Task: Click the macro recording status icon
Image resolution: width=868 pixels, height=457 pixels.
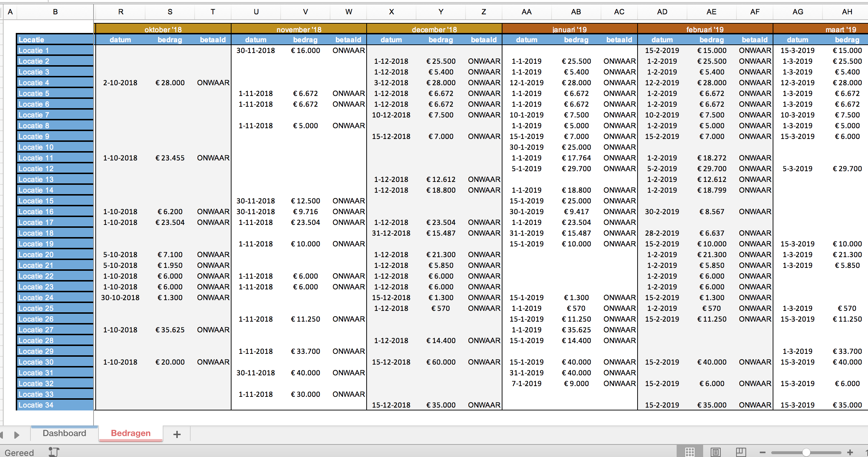Action: click(54, 452)
